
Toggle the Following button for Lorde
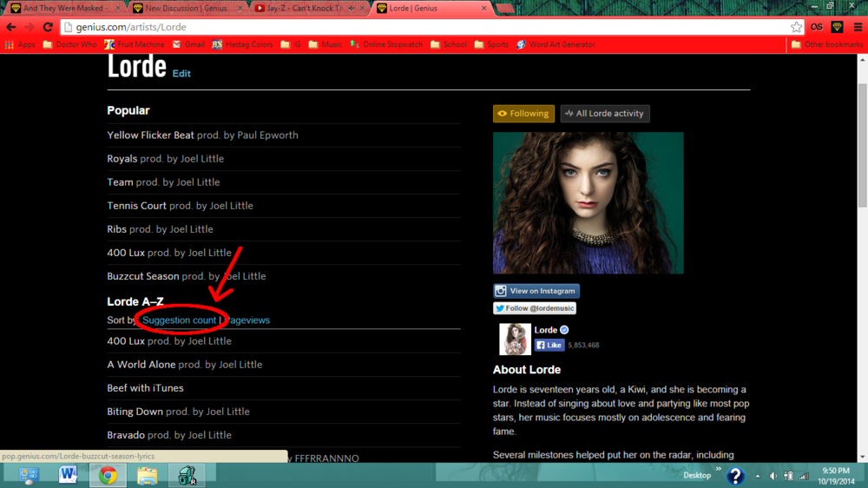[523, 114]
